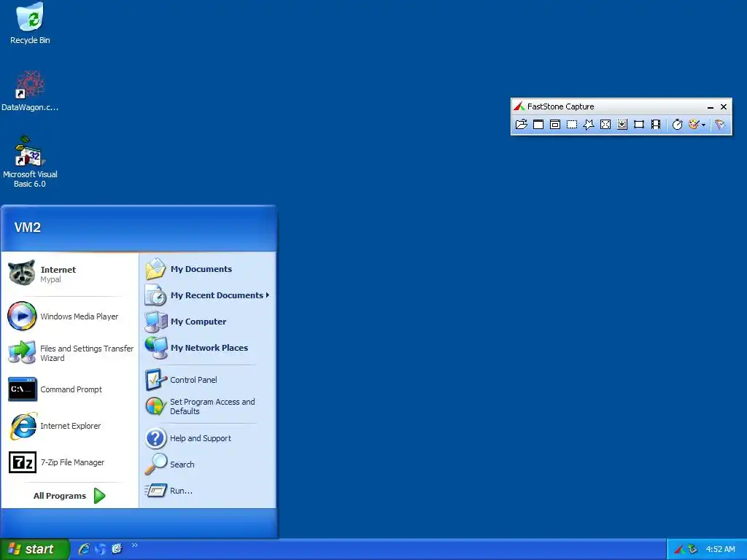Open Help and Support
747x560 pixels.
[x=208, y=438]
